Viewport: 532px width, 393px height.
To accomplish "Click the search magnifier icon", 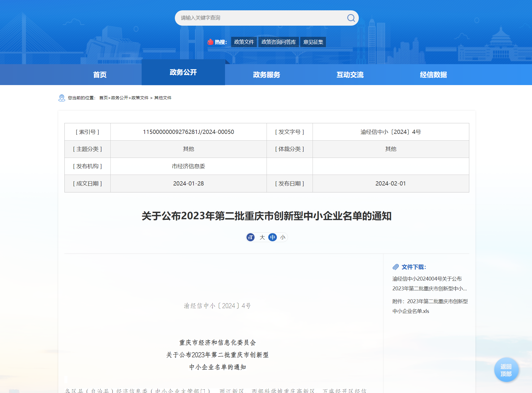I will (351, 18).
